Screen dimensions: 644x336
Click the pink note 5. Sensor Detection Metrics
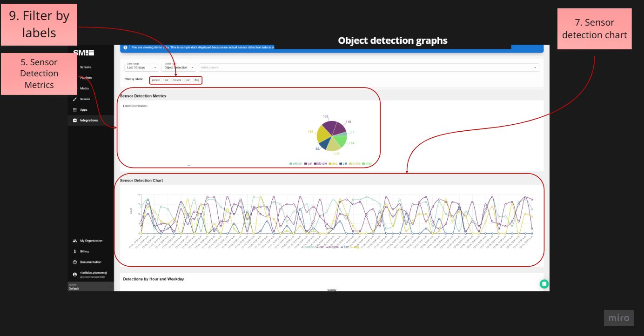pyautogui.click(x=39, y=74)
